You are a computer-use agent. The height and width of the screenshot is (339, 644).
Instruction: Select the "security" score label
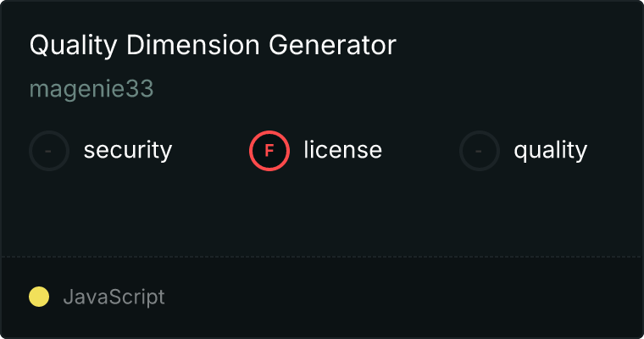tap(128, 151)
